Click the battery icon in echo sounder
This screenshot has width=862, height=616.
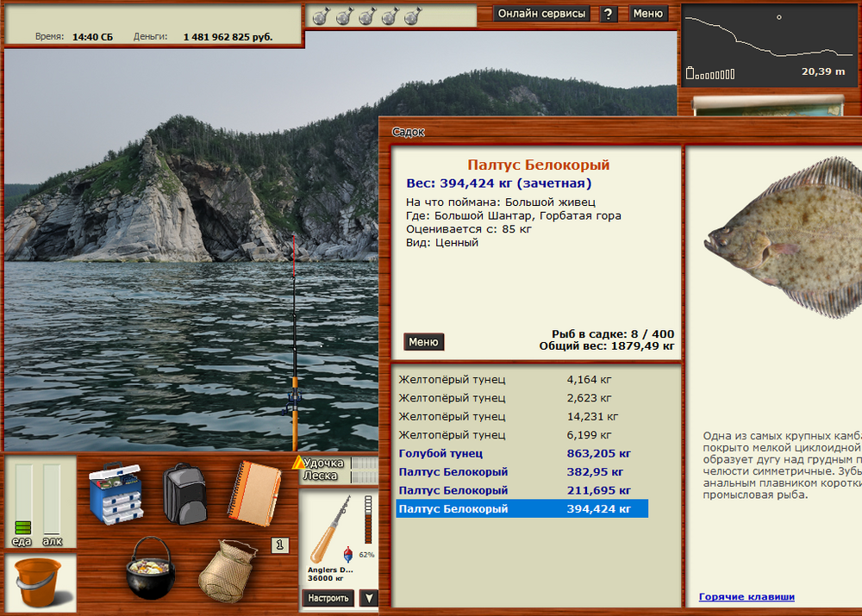(x=690, y=72)
